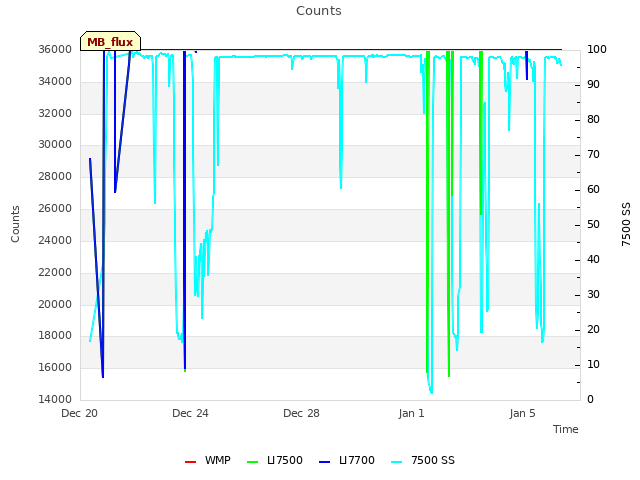Click the red WMP legend color marker
This screenshot has width=640, height=480.
click(x=190, y=462)
